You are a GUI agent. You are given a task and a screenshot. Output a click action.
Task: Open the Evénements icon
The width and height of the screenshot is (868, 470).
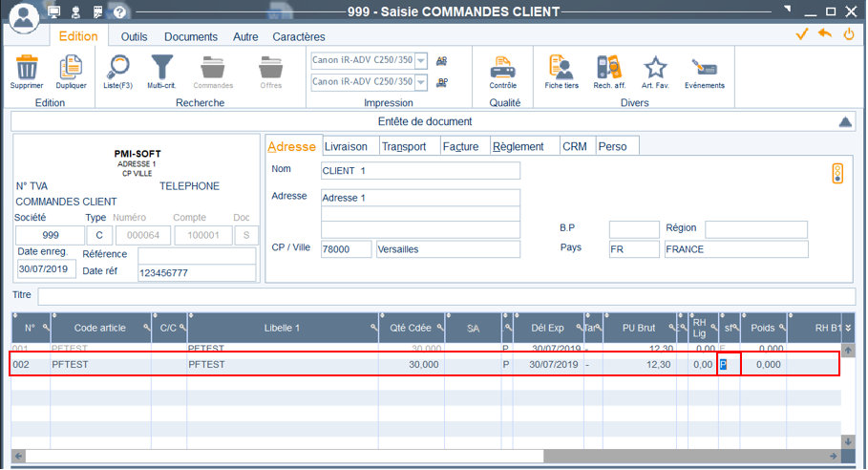pos(704,68)
